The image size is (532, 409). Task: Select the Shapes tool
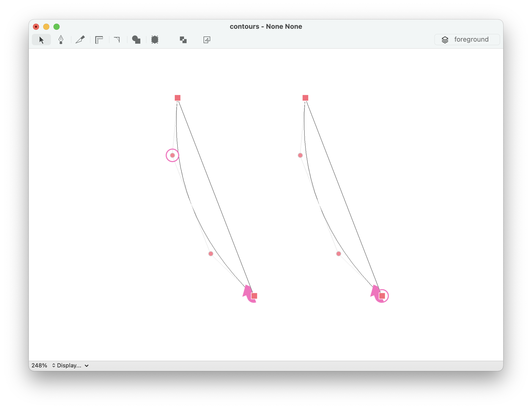pos(136,40)
